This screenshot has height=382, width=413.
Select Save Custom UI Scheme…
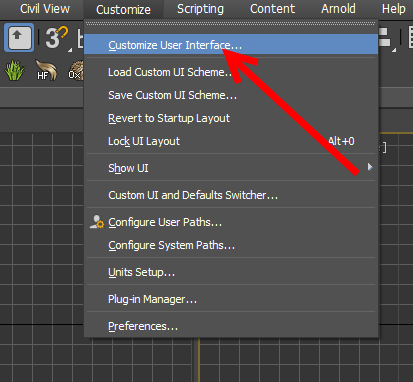coord(231,95)
